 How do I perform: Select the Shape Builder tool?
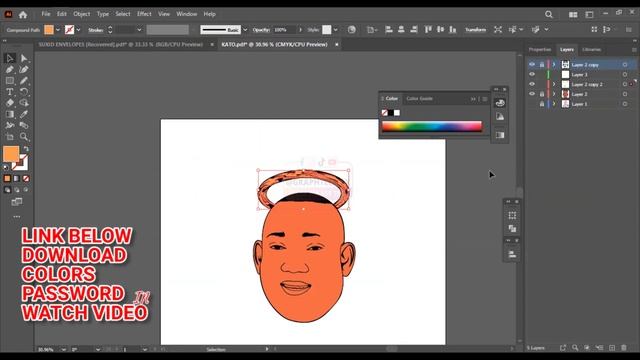pos(24,103)
